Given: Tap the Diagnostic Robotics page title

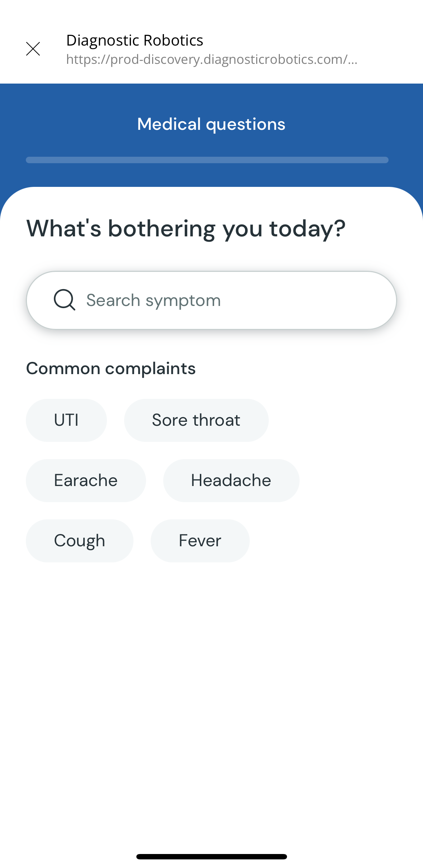Looking at the screenshot, I should pos(135,40).
